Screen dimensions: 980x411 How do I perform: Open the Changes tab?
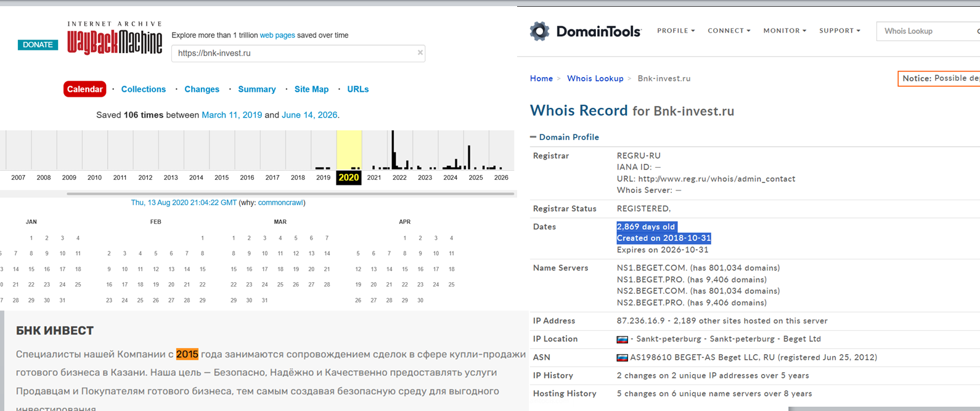(202, 89)
